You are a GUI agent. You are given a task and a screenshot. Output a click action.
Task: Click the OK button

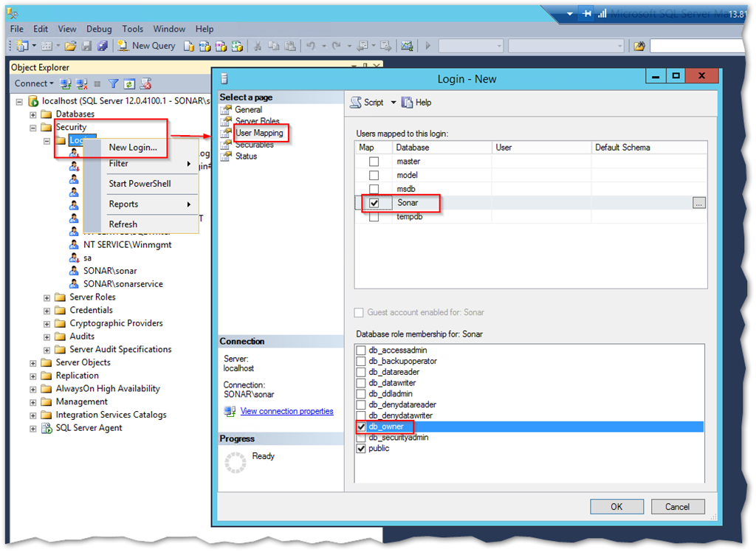point(616,506)
